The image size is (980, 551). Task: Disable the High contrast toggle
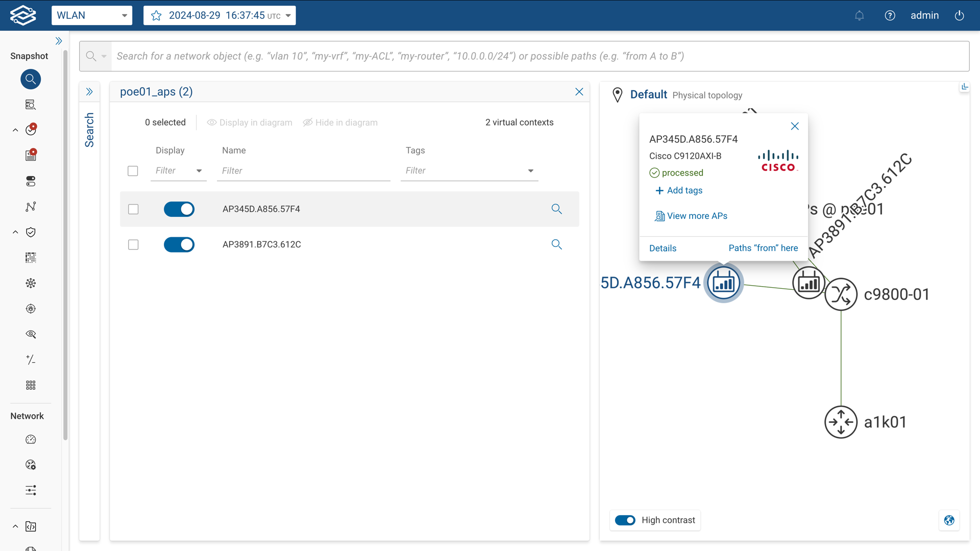(x=625, y=520)
